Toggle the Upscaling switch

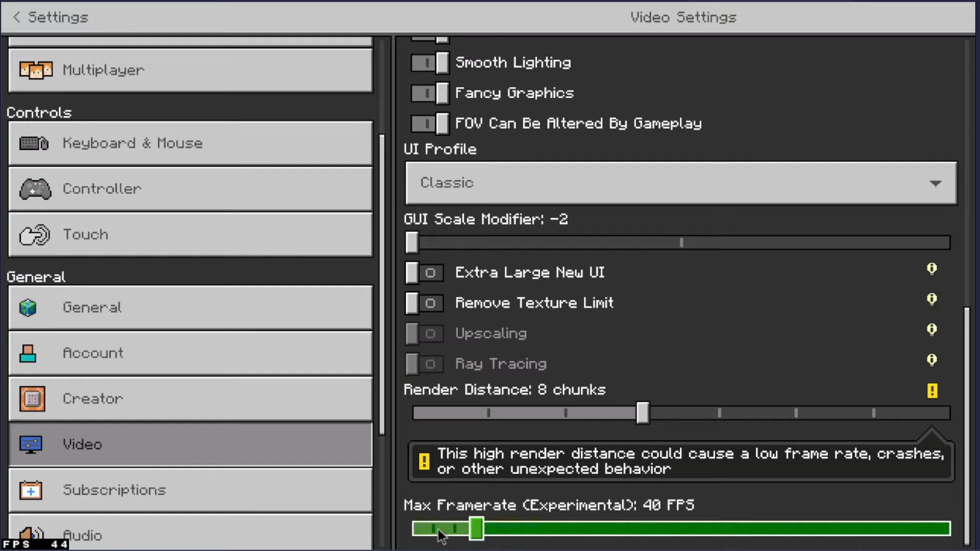[x=424, y=334]
